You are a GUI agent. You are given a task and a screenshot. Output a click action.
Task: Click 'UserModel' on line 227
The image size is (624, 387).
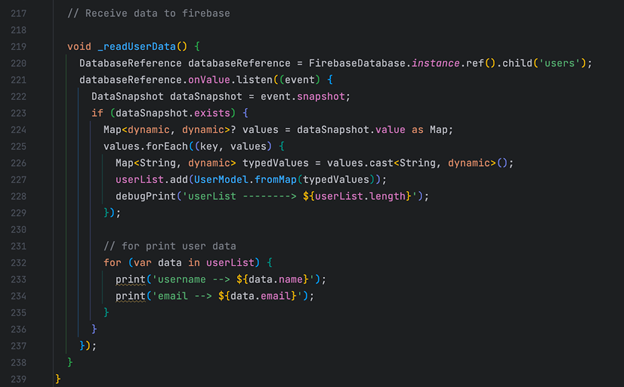coord(221,180)
